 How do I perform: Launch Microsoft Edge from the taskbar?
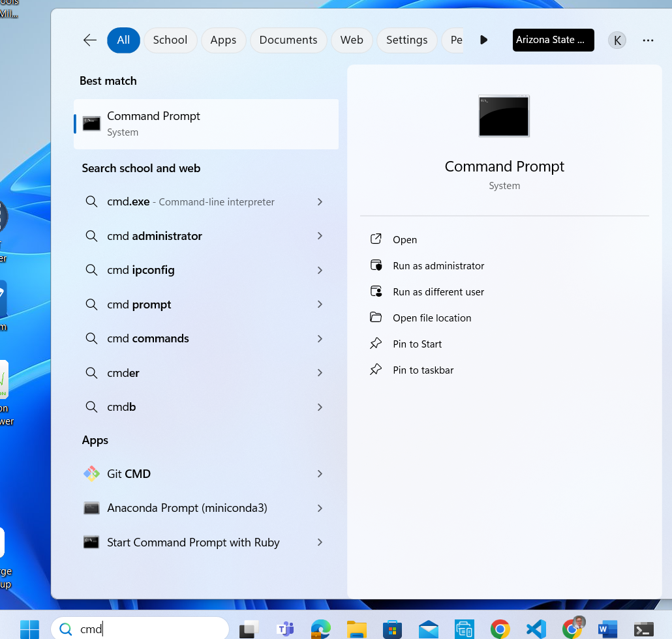click(321, 629)
